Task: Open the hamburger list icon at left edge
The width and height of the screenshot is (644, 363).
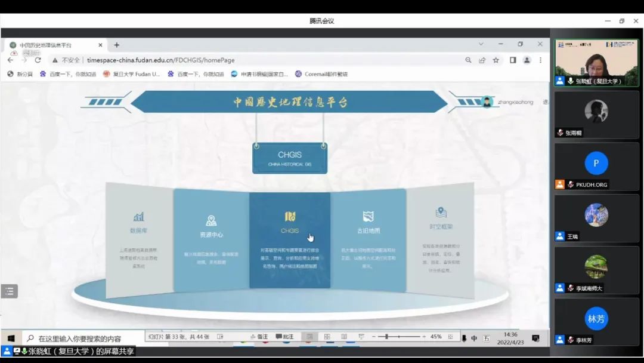Action: (9, 291)
